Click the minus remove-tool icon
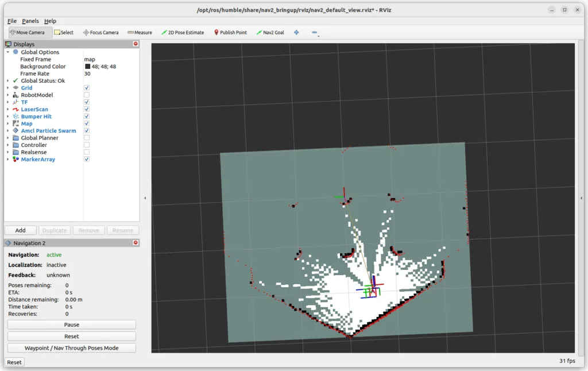Image resolution: width=588 pixels, height=371 pixels. click(315, 33)
